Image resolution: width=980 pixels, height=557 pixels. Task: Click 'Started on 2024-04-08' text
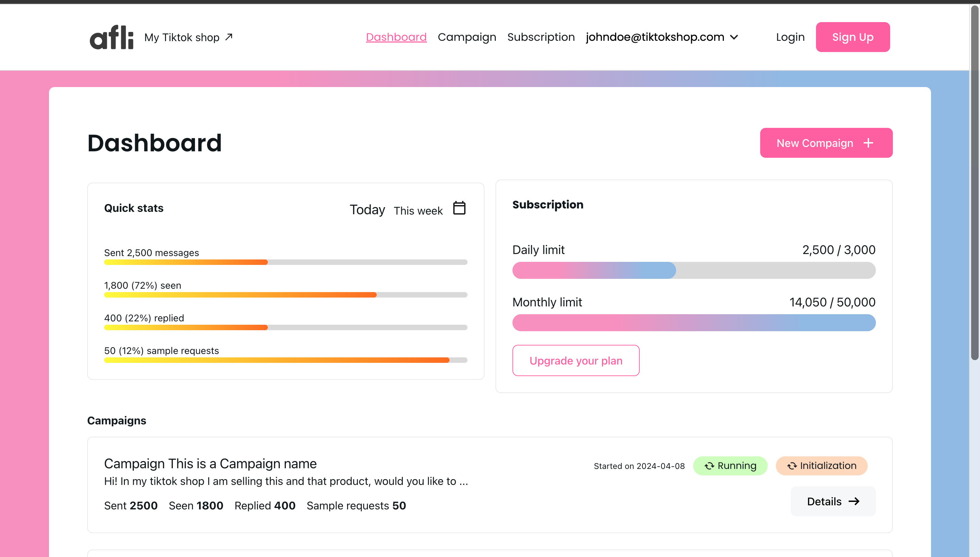[x=639, y=466]
